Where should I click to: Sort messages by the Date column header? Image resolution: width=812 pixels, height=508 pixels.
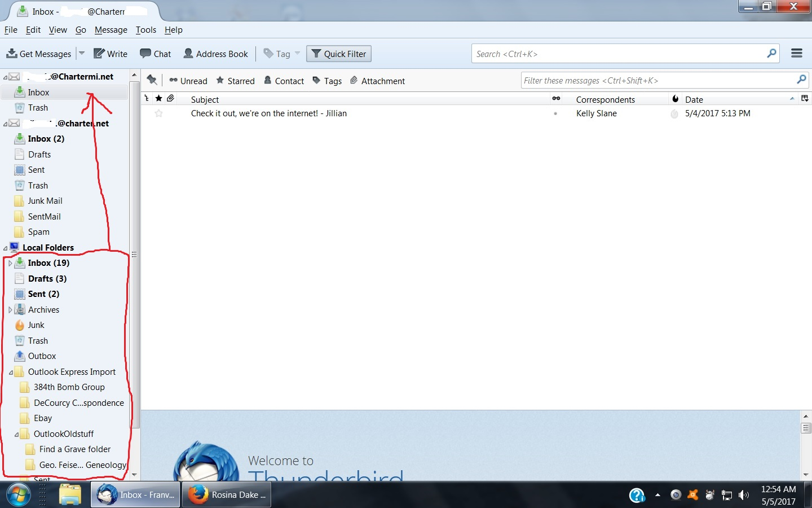740,99
